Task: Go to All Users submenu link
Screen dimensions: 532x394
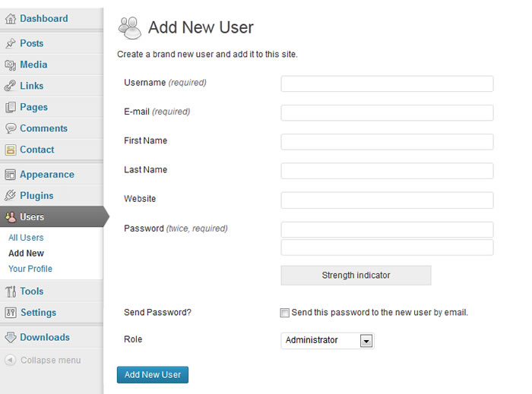Action: click(26, 238)
